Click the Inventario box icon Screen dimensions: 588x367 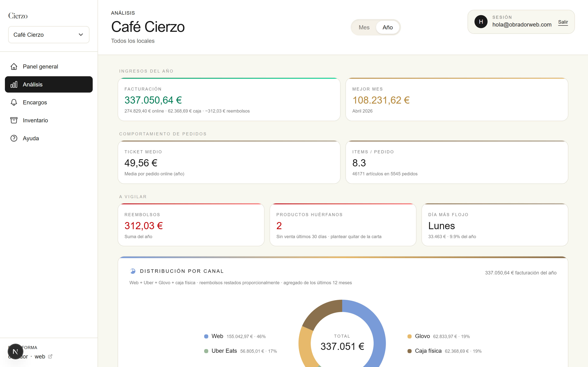pos(14,120)
